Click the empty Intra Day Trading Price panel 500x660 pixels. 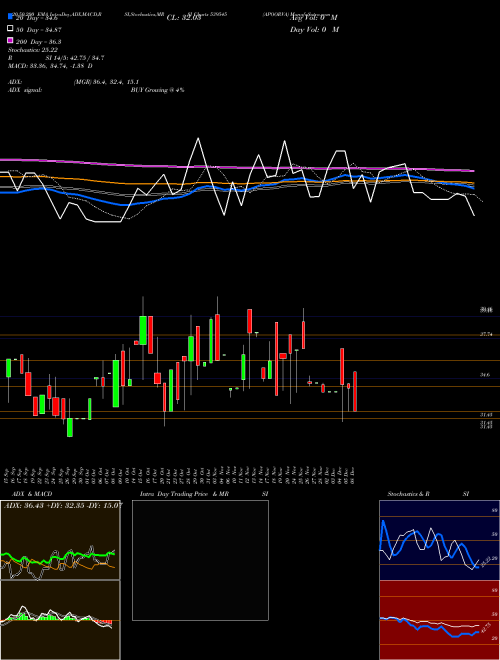pos(200,560)
